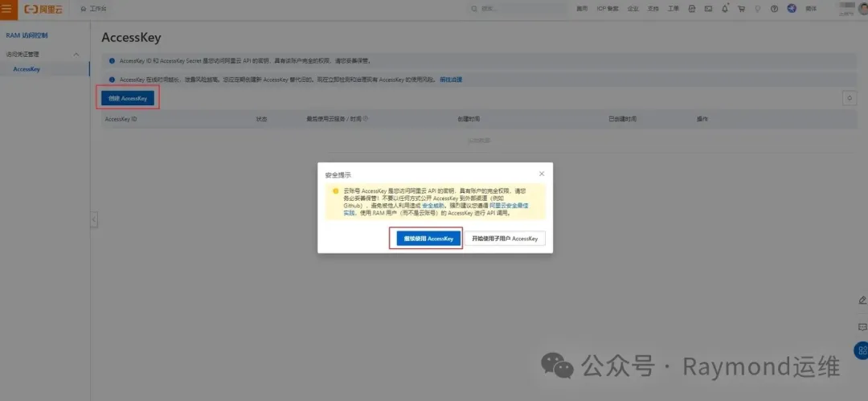Collapse the 访问凭证管理 sidebar group

click(x=76, y=55)
